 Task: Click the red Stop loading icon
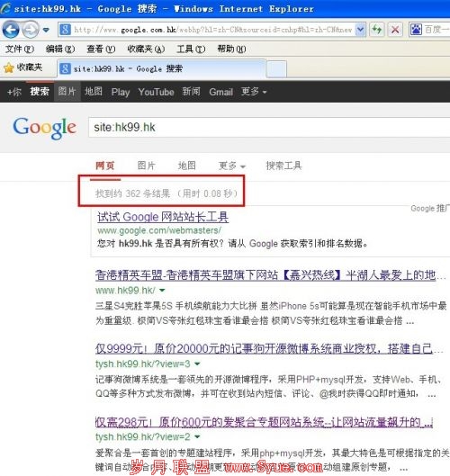tap(395, 30)
